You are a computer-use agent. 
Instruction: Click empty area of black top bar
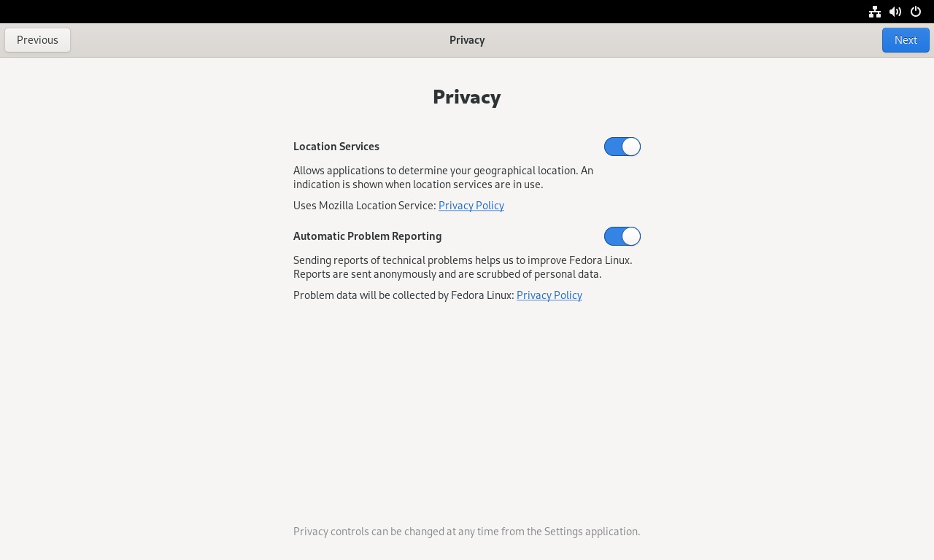[438, 12]
